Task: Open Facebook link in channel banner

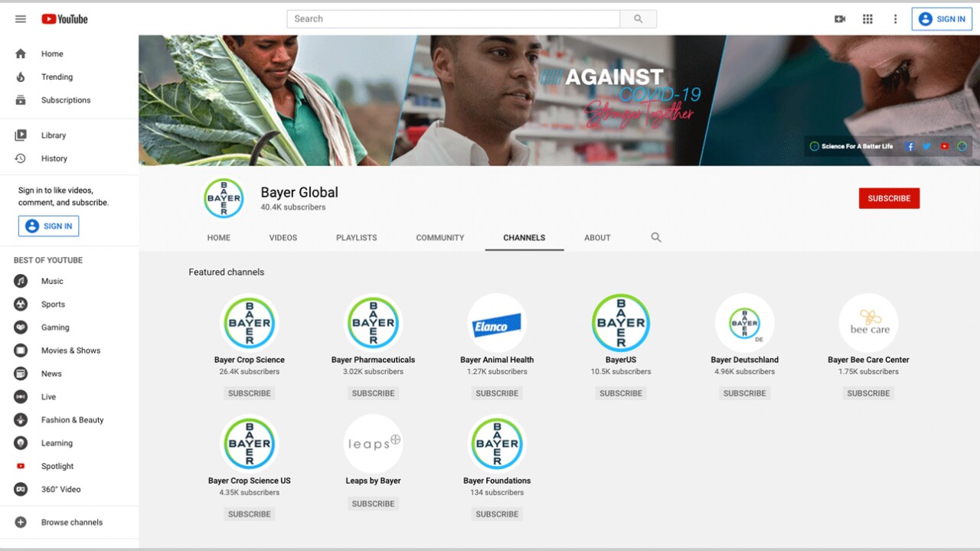Action: coord(910,146)
